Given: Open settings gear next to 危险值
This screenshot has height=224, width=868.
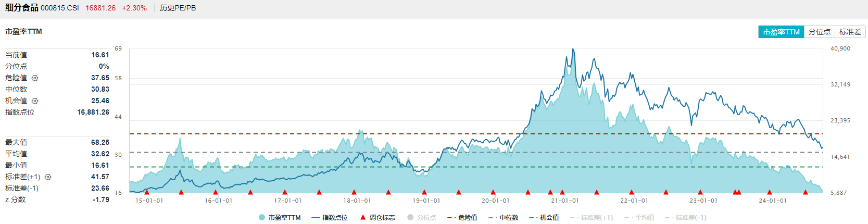Looking at the screenshot, I should (35, 78).
